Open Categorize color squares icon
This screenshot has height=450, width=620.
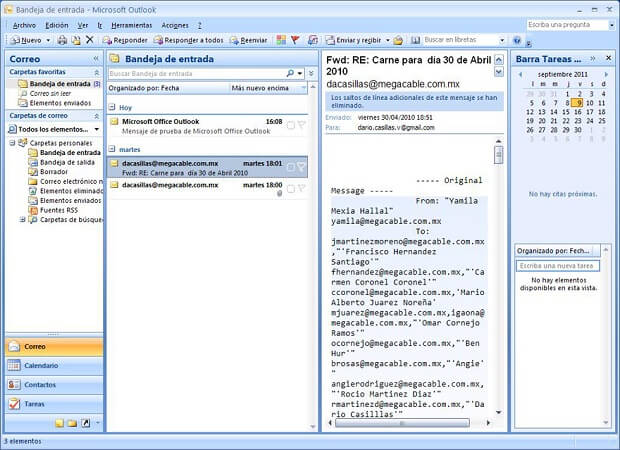coord(281,40)
